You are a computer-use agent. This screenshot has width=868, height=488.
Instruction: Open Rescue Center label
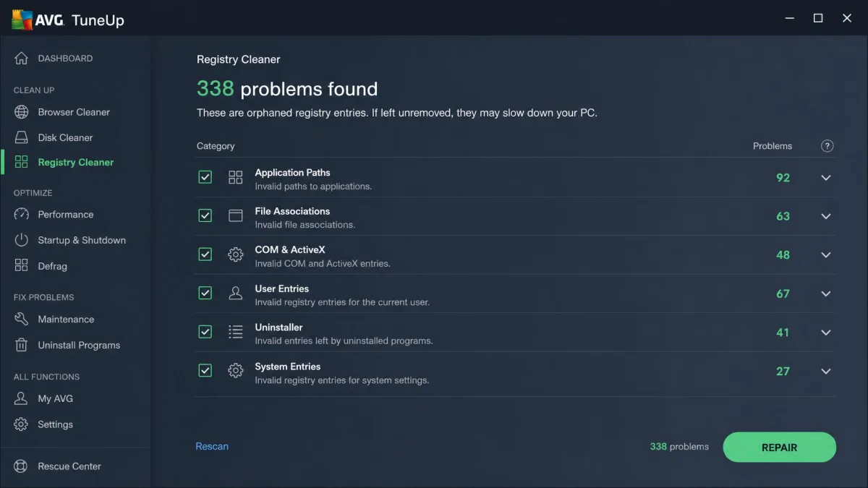pyautogui.click(x=69, y=466)
